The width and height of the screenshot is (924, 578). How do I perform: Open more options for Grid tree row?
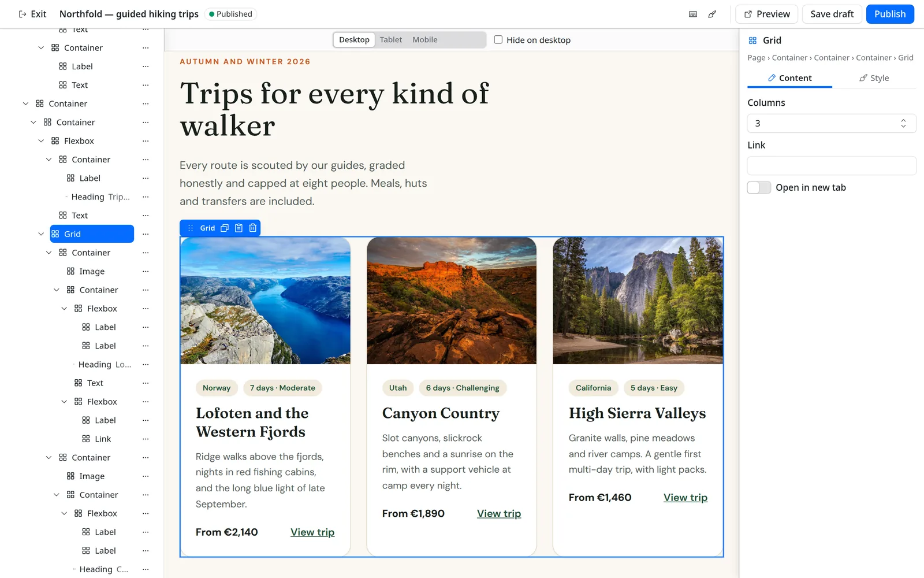[146, 234]
